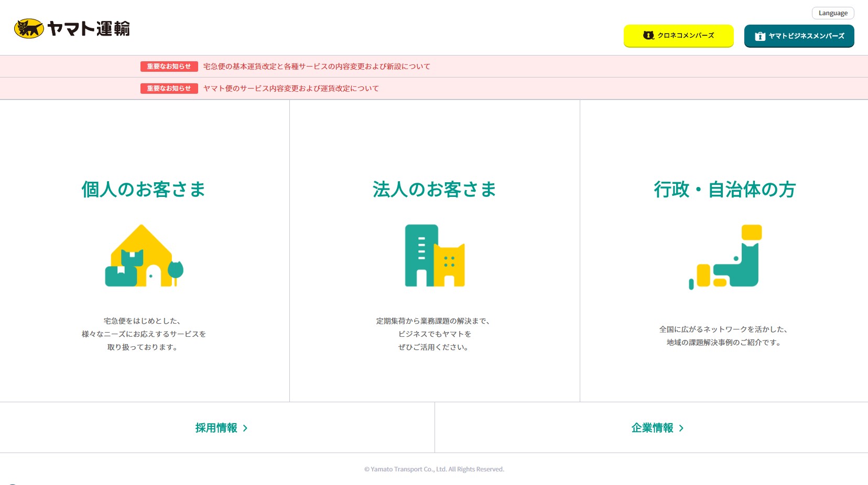Click chevron arrow next to 採用情報
The width and height of the screenshot is (868, 485).
coord(245,428)
